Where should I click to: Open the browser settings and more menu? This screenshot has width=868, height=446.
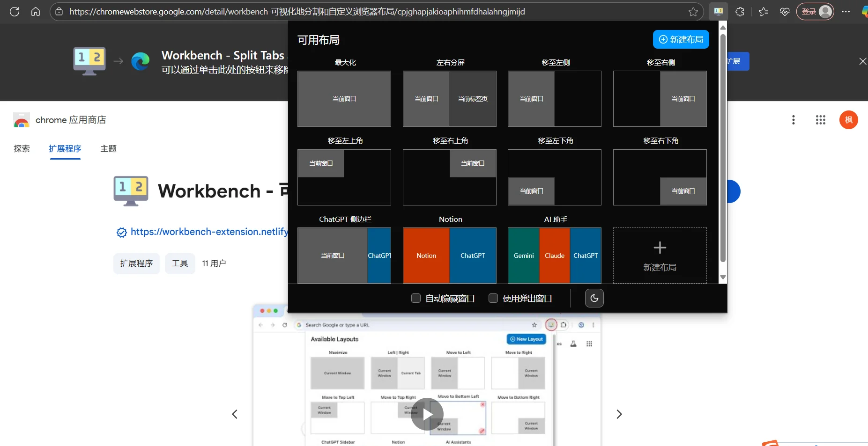click(x=846, y=12)
